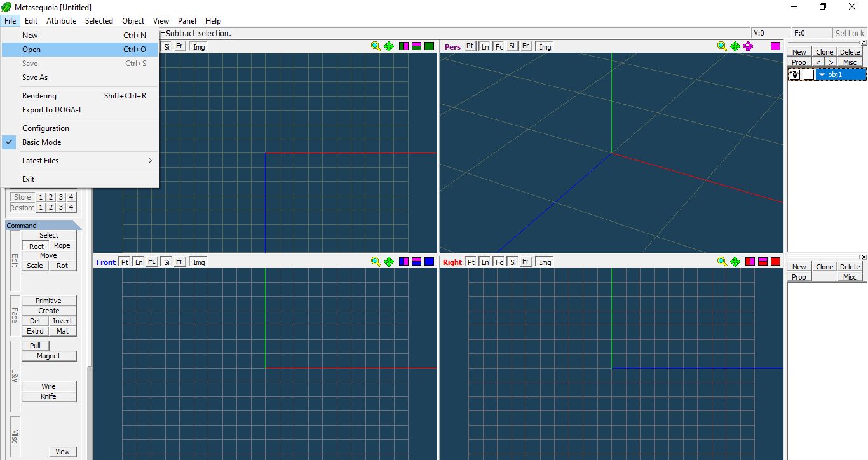Close the object panel with its X button
This screenshot has height=460, width=868.
click(864, 43)
